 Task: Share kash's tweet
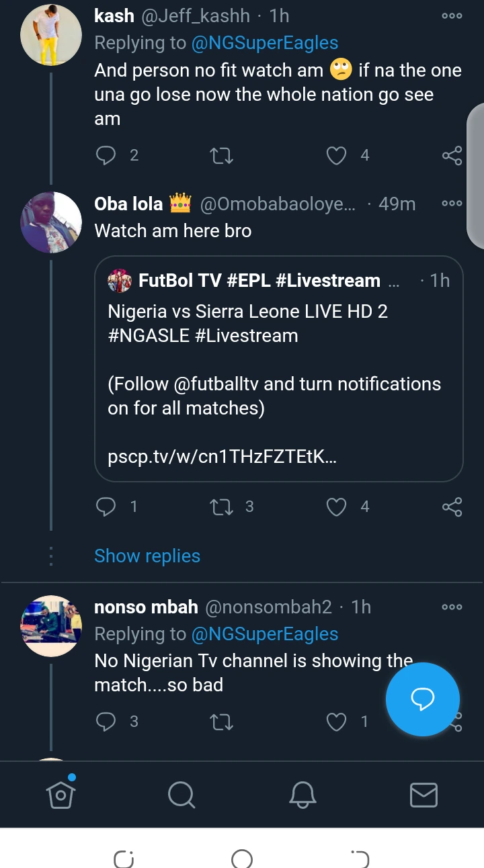[x=452, y=156]
